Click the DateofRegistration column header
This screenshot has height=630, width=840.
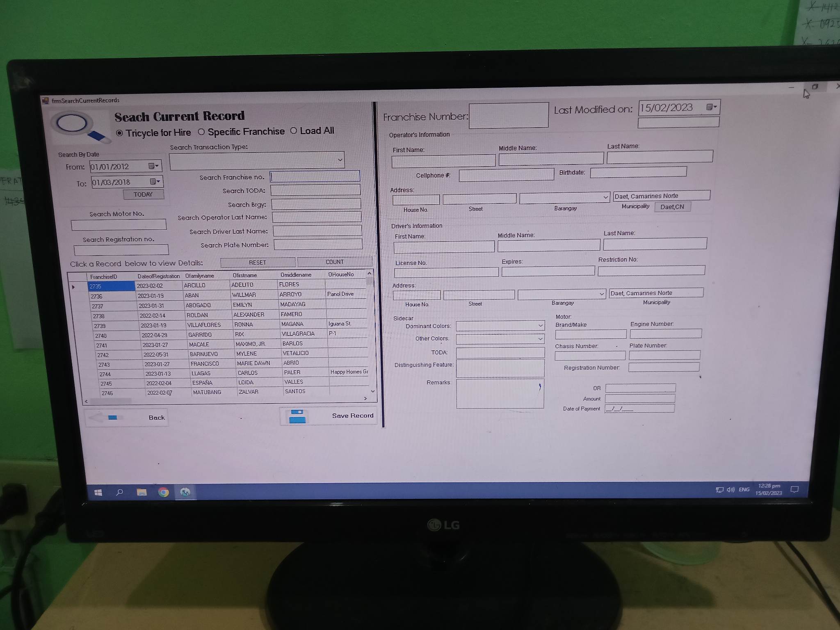pyautogui.click(x=159, y=276)
